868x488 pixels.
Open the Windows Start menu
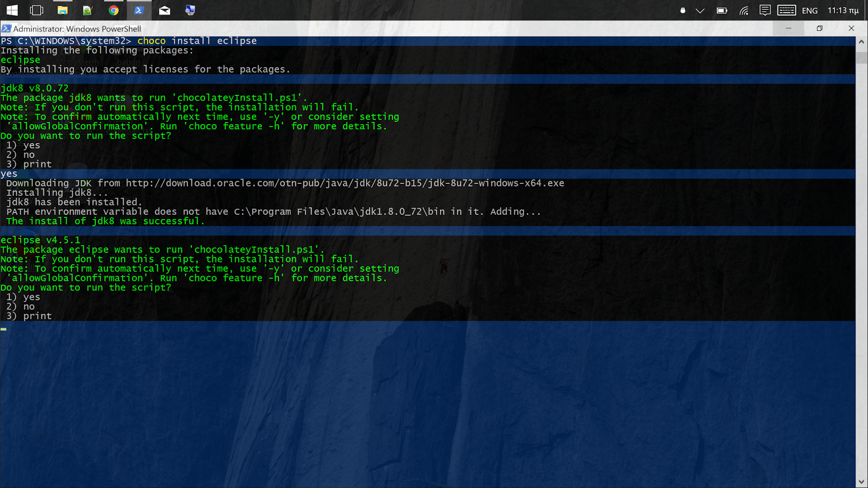(12, 10)
